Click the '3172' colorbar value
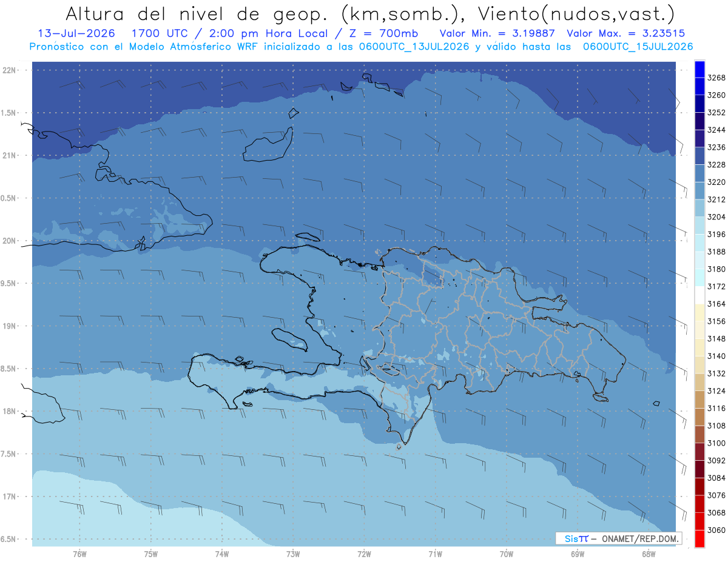728x562 pixels. 716,286
